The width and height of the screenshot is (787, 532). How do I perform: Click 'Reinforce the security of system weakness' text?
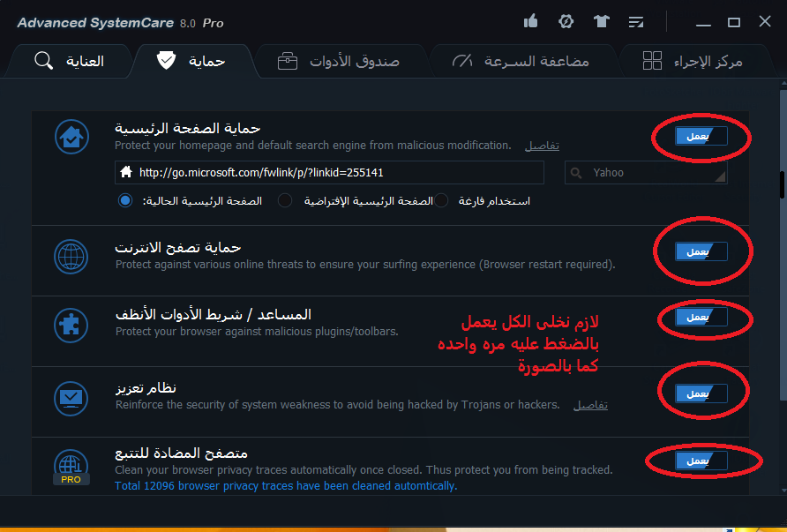(x=337, y=405)
